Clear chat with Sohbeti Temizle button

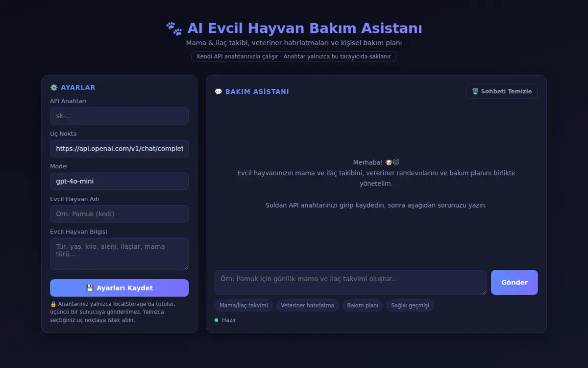(502, 91)
